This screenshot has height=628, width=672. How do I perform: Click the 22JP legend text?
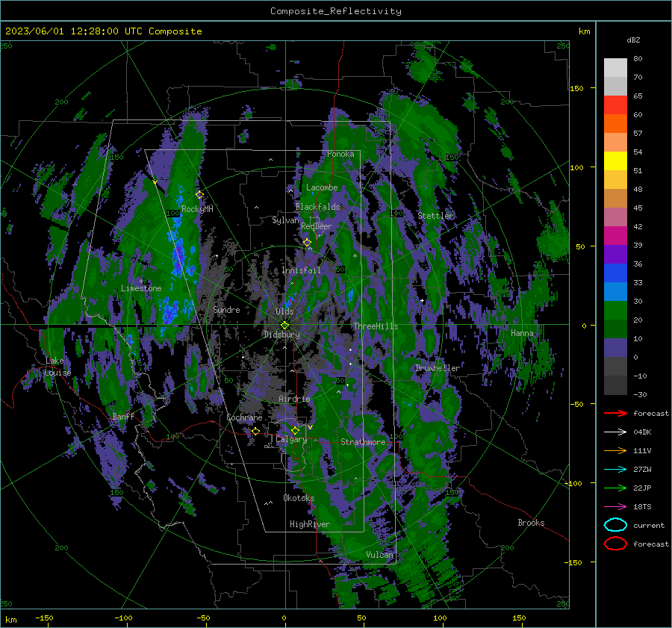642,488
